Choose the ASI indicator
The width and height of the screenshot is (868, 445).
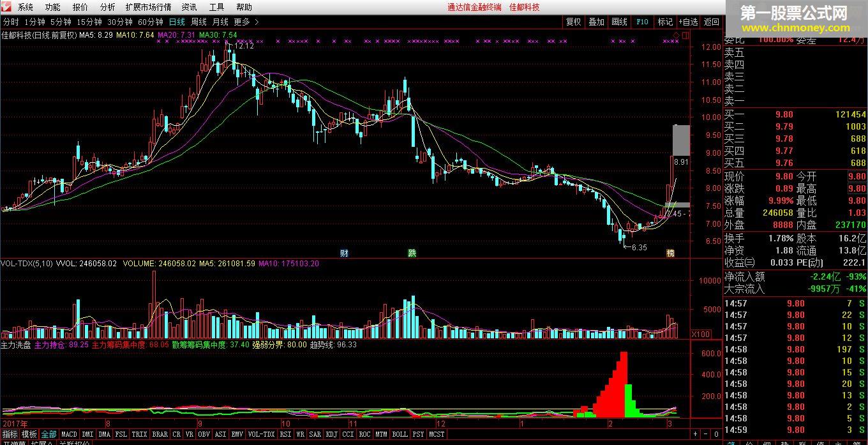221,435
